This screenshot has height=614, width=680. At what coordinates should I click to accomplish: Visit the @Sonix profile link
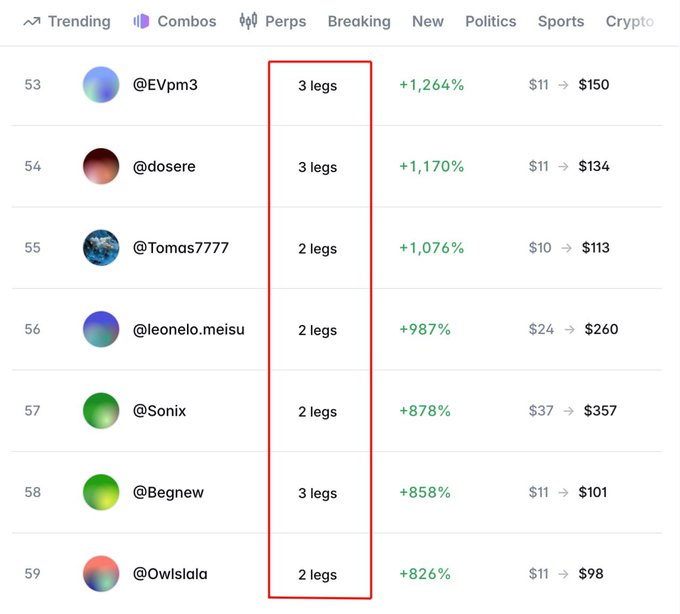159,411
